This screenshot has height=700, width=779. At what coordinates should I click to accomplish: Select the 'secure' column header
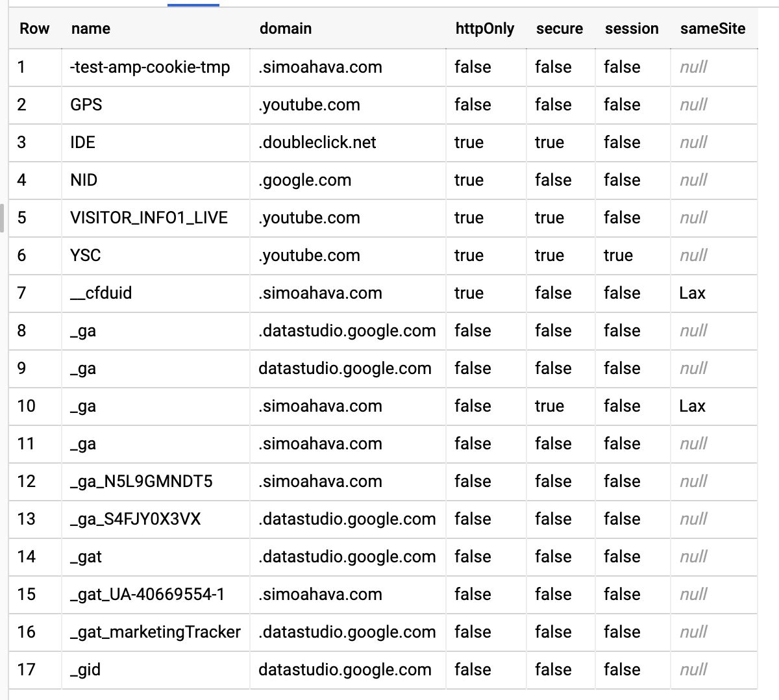coord(560,29)
